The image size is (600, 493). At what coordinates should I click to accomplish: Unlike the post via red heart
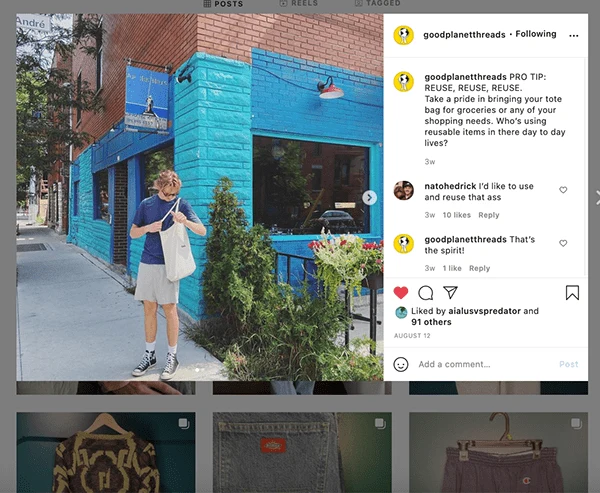coord(401,293)
